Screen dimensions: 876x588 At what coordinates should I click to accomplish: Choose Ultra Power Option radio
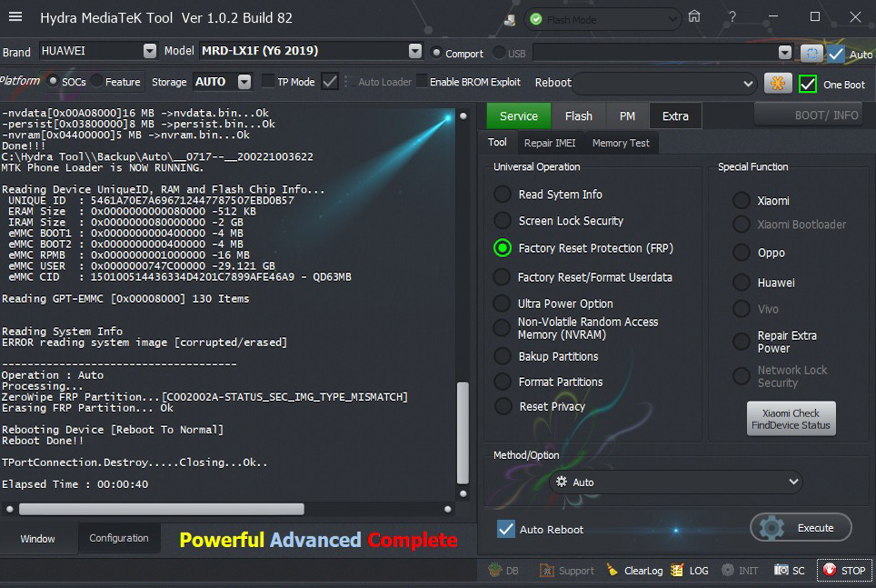502,303
